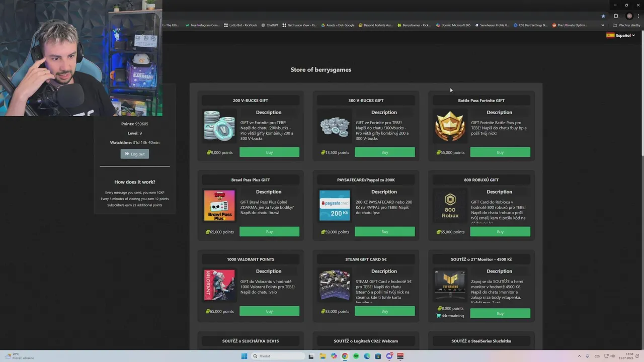This screenshot has width=644, height=362.
Task: Open the Español language dropdown
Action: 621,36
